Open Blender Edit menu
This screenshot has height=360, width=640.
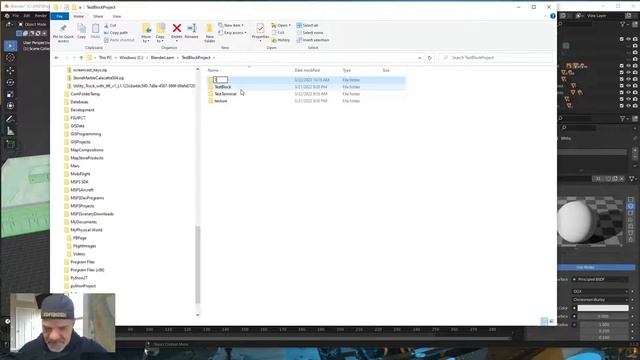point(27,16)
